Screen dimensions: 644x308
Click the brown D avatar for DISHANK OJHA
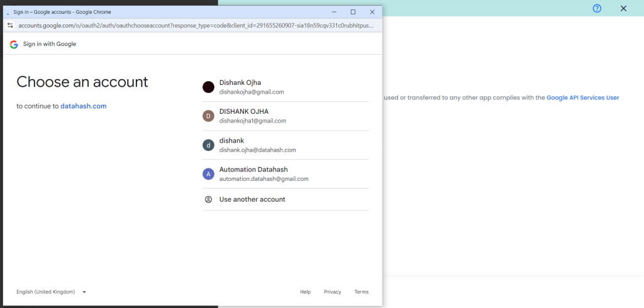coord(208,116)
